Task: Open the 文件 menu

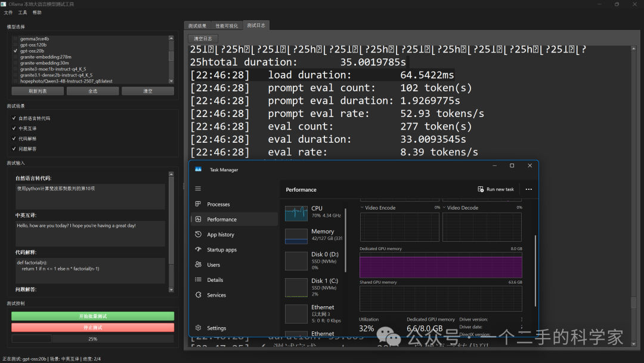Action: (x=8, y=13)
